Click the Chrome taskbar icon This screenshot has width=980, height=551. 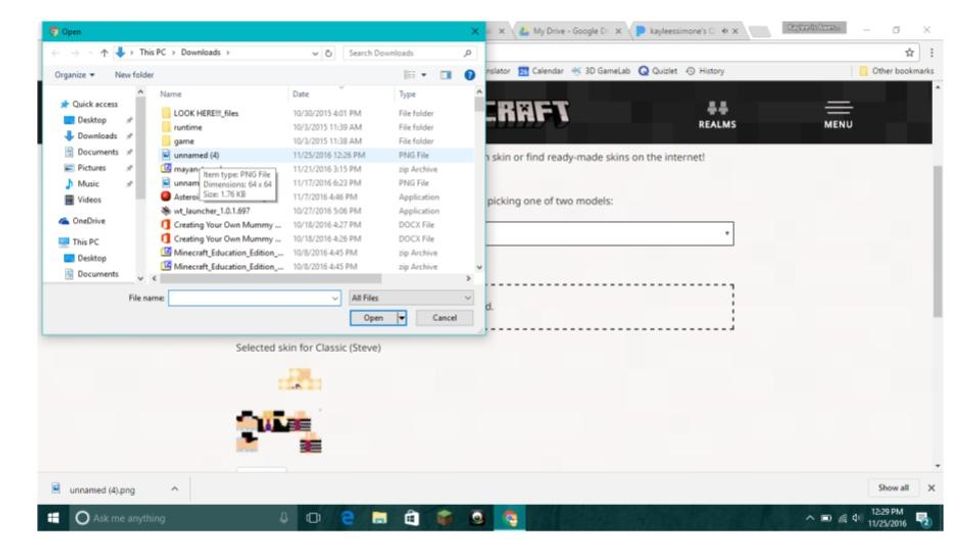[510, 518]
